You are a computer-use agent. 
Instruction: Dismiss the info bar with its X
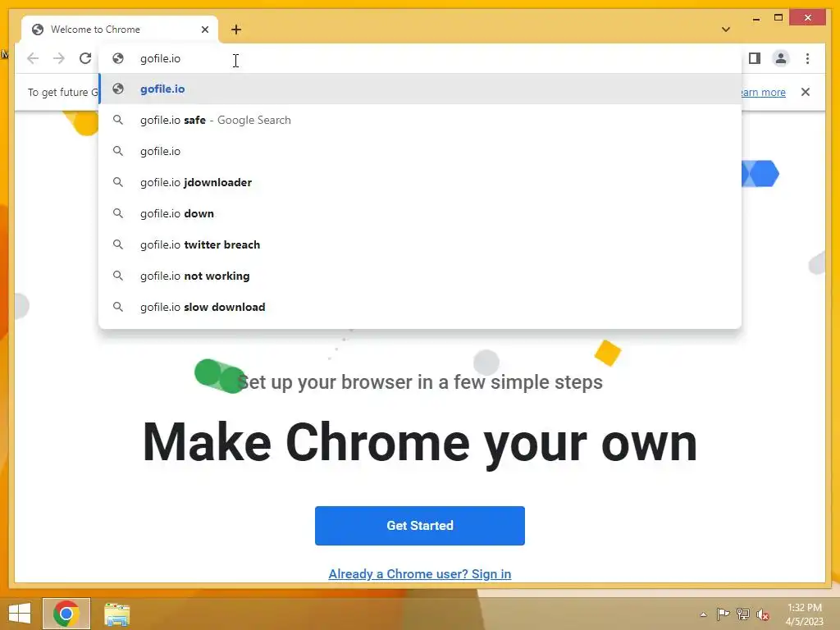coord(806,92)
